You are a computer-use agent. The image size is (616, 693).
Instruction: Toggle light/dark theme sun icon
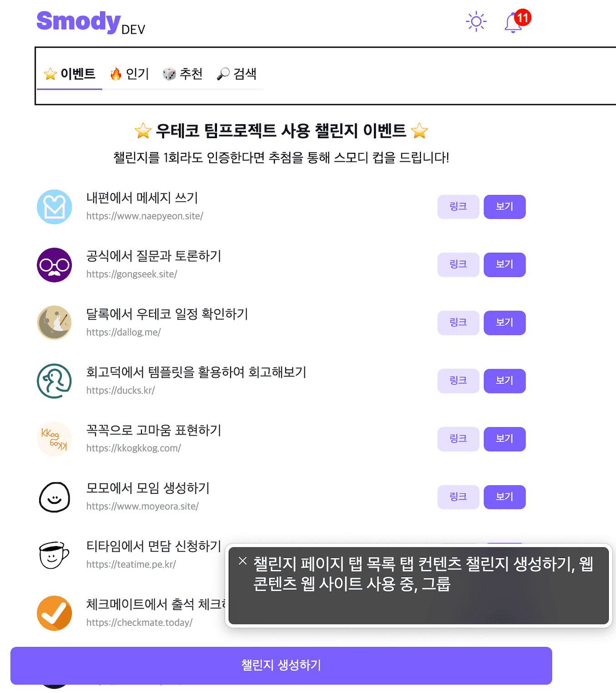point(476,21)
